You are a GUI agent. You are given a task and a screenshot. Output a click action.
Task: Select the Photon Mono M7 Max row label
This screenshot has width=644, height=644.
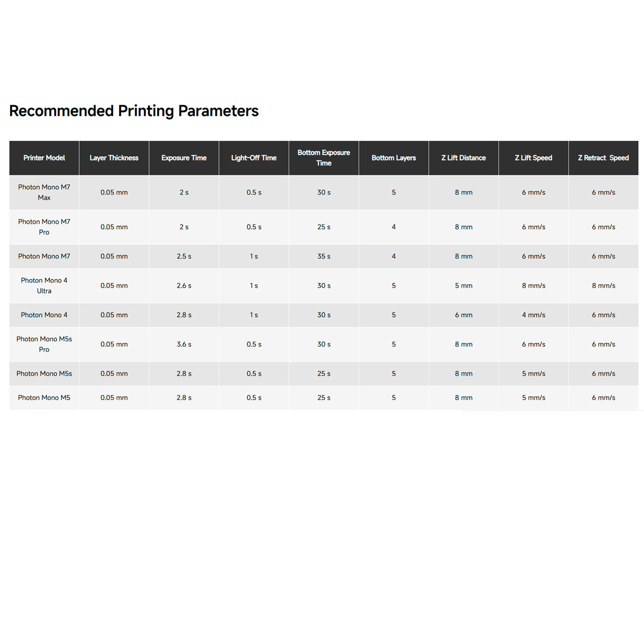coord(44,192)
